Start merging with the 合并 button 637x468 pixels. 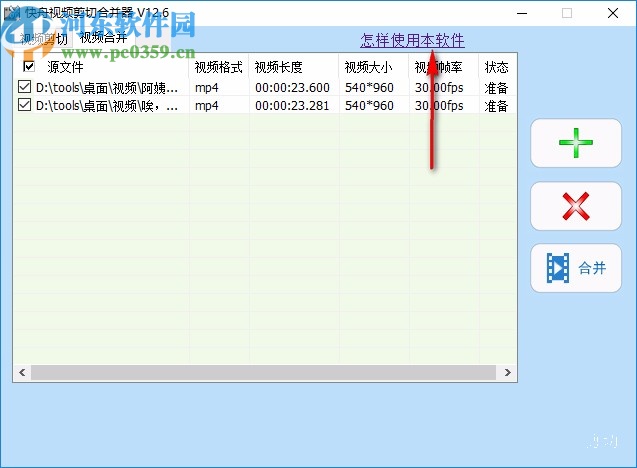[576, 268]
